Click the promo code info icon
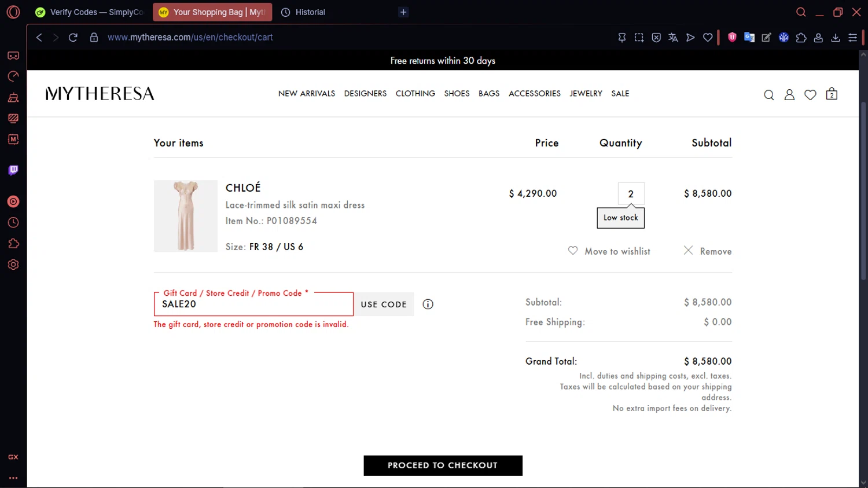This screenshot has height=488, width=868. coord(428,304)
